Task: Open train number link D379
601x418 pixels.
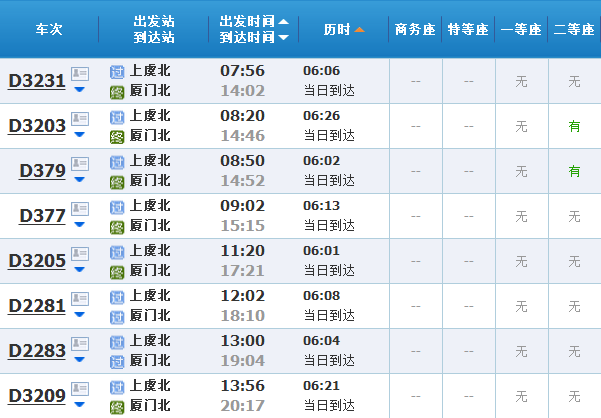Action: (x=42, y=171)
